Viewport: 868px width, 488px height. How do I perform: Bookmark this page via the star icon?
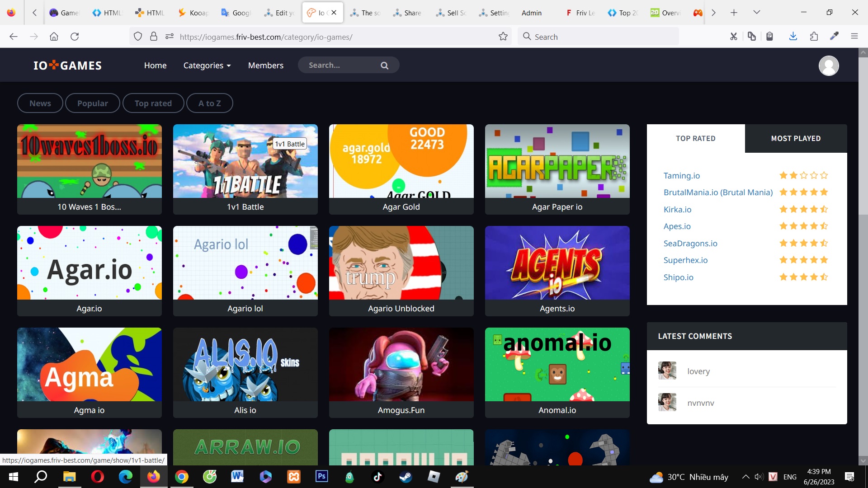pyautogui.click(x=504, y=37)
